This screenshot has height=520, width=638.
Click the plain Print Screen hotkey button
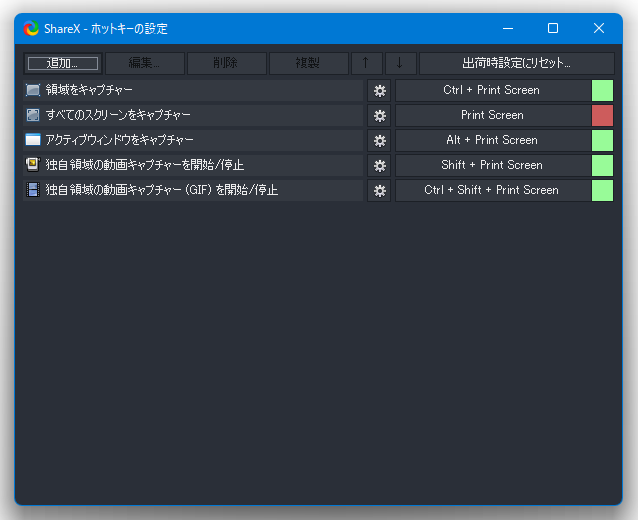click(x=493, y=116)
